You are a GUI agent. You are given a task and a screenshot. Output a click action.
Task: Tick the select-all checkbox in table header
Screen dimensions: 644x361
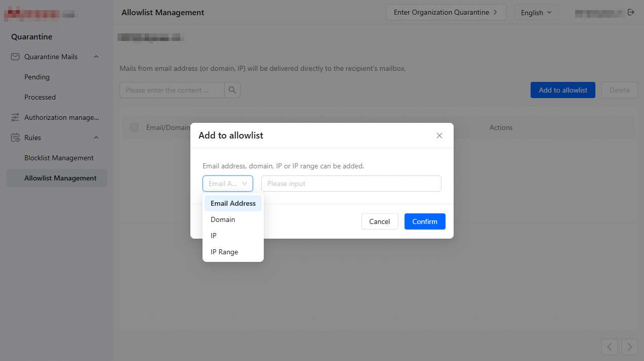[x=134, y=127]
